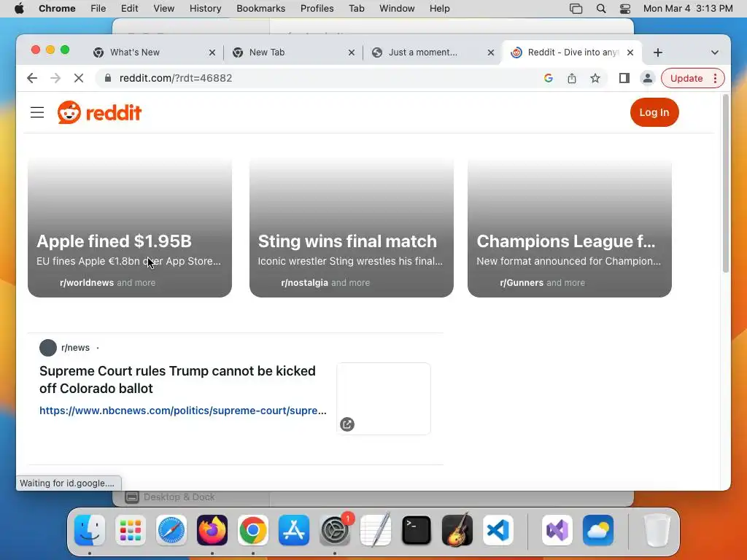The height and width of the screenshot is (560, 747).
Task: Open Spotlight search in menu bar
Action: click(601, 9)
